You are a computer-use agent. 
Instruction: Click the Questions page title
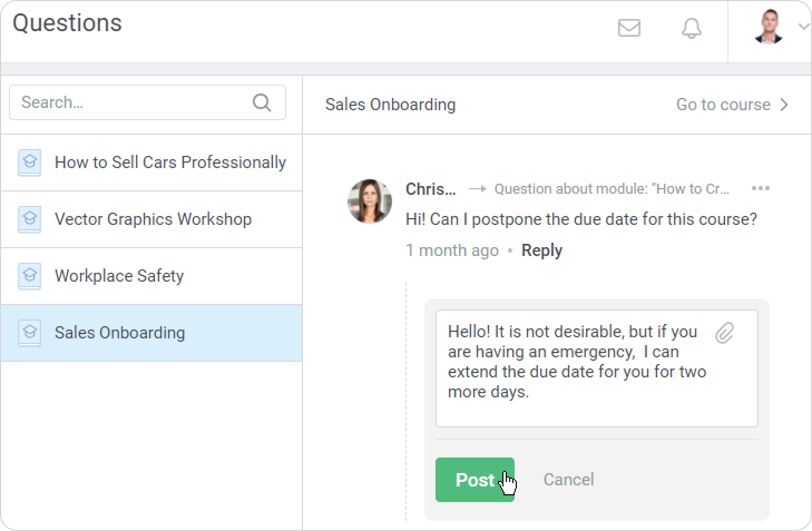[x=67, y=23]
